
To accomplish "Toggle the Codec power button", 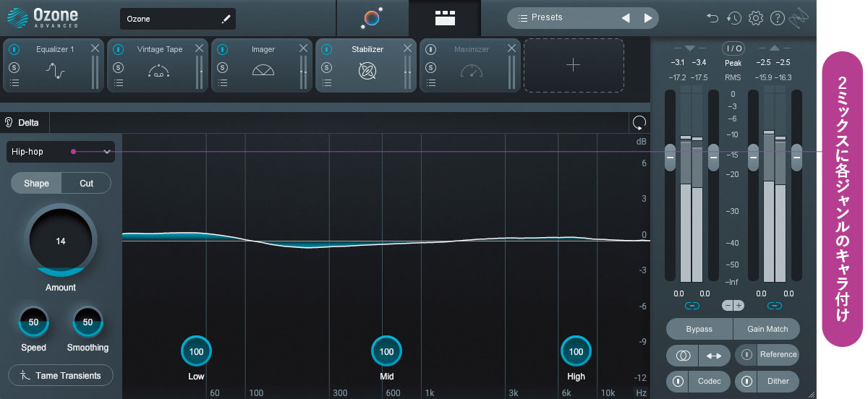I will click(678, 381).
